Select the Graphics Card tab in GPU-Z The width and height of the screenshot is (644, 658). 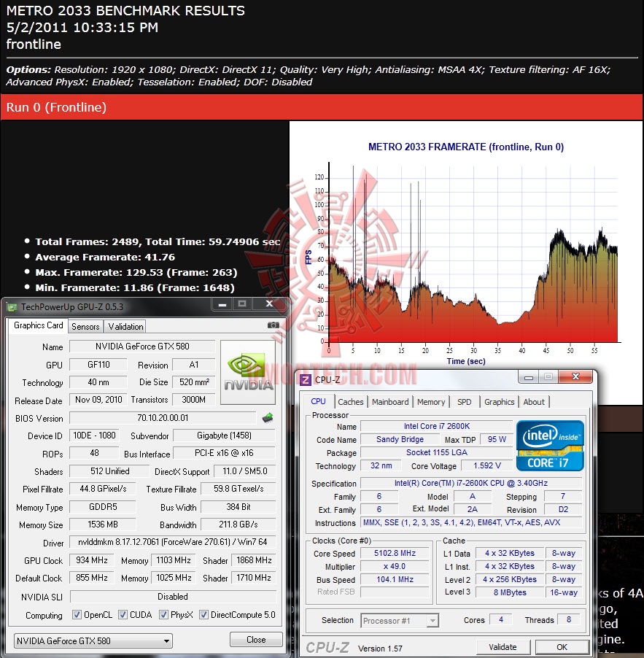point(38,325)
